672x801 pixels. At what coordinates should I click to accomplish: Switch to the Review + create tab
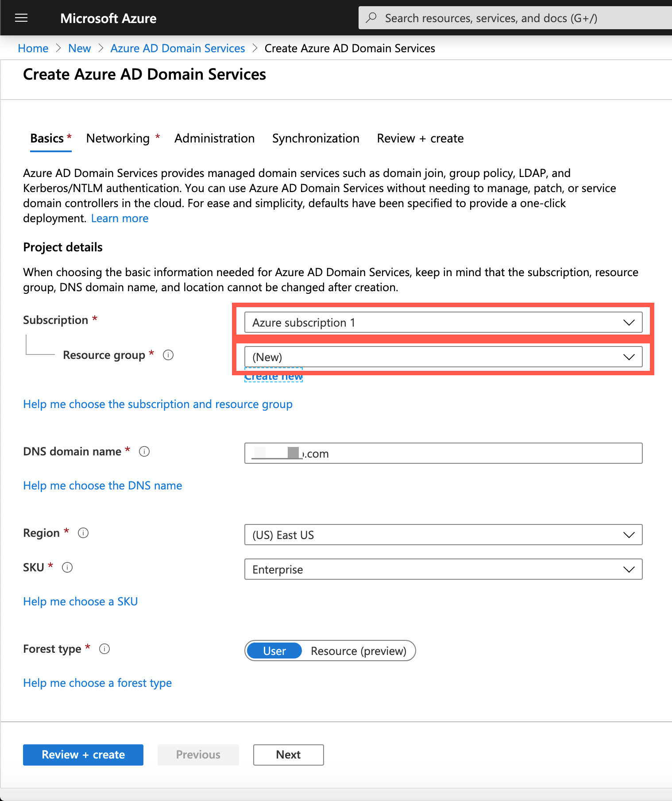[420, 139]
